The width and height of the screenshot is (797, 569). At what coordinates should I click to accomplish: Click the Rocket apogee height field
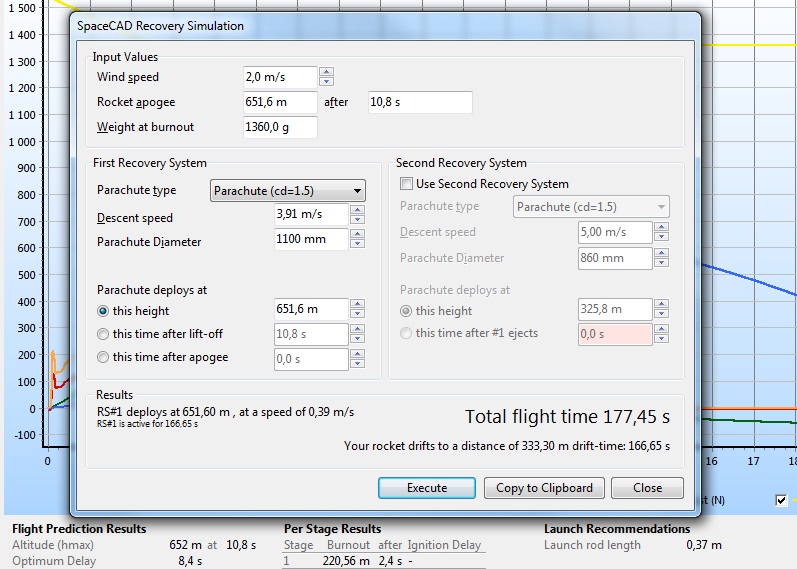pyautogui.click(x=280, y=102)
